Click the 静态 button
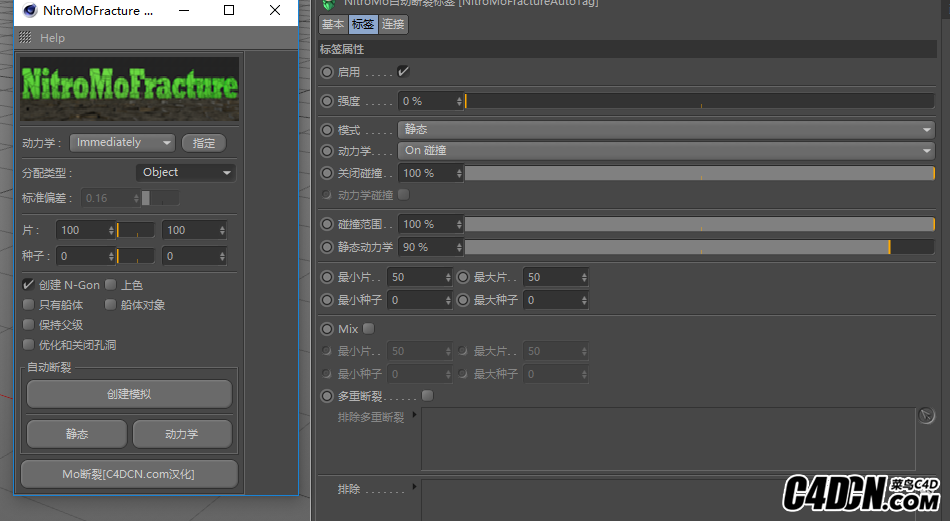The image size is (950, 521). click(77, 434)
